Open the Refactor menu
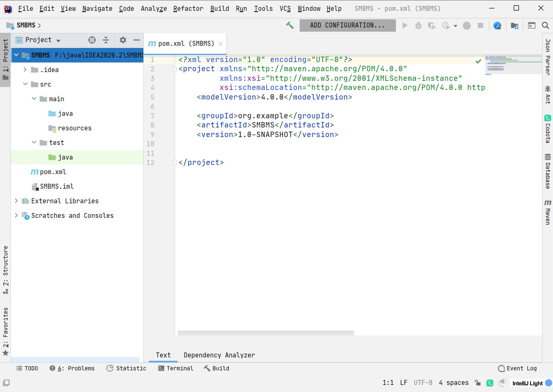 [188, 8]
